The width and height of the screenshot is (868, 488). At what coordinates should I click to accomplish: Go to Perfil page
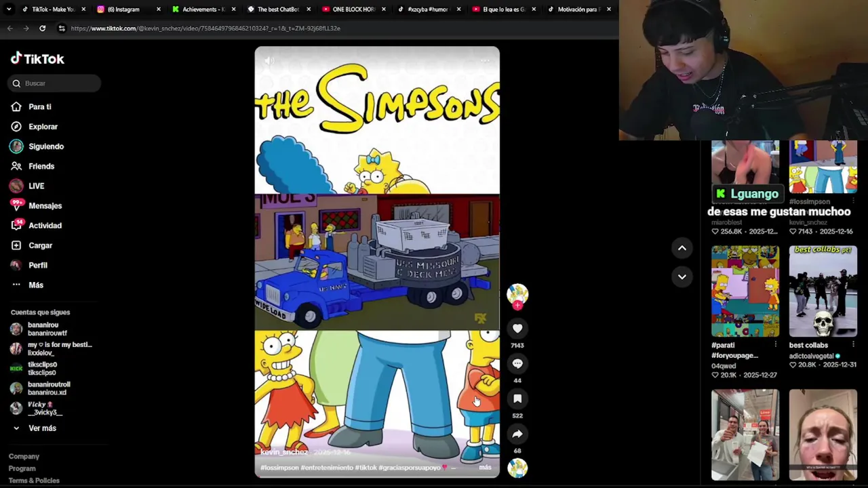(x=37, y=265)
